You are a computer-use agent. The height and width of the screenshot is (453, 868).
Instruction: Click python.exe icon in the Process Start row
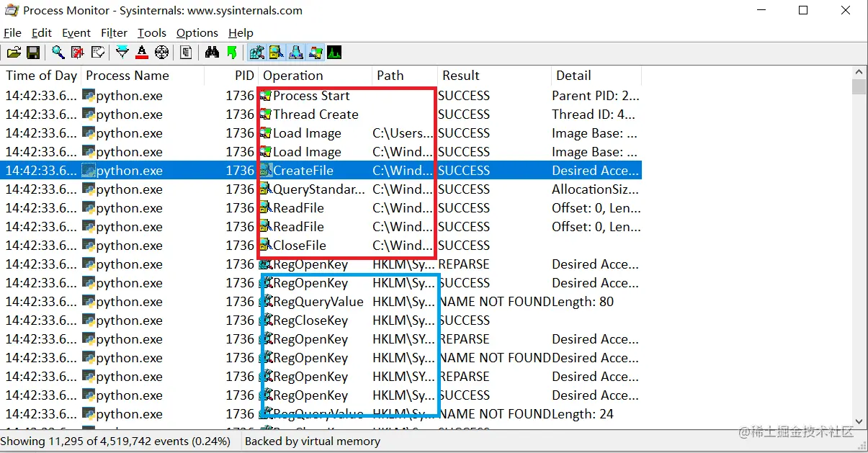(89, 95)
